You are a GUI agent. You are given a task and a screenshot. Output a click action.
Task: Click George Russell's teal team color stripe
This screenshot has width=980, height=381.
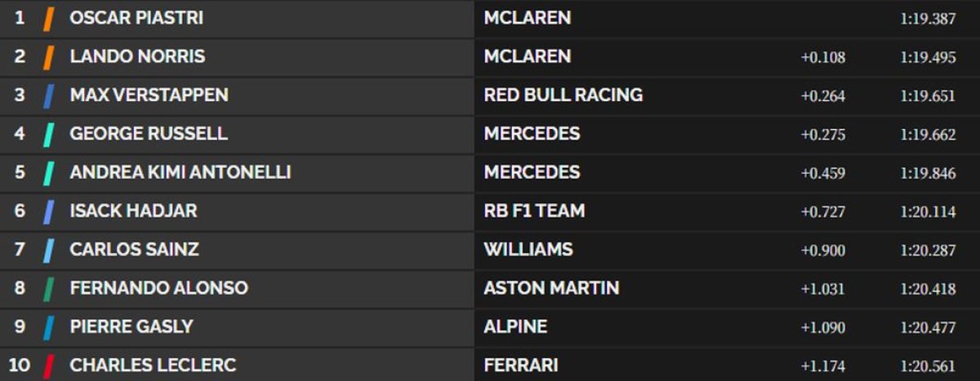click(x=48, y=134)
